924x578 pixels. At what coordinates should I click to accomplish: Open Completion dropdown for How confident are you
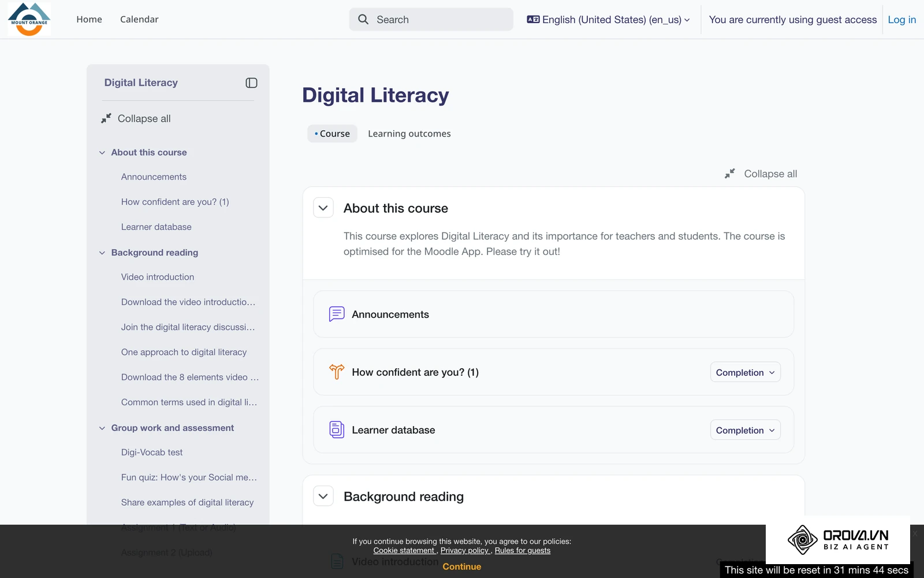tap(745, 372)
